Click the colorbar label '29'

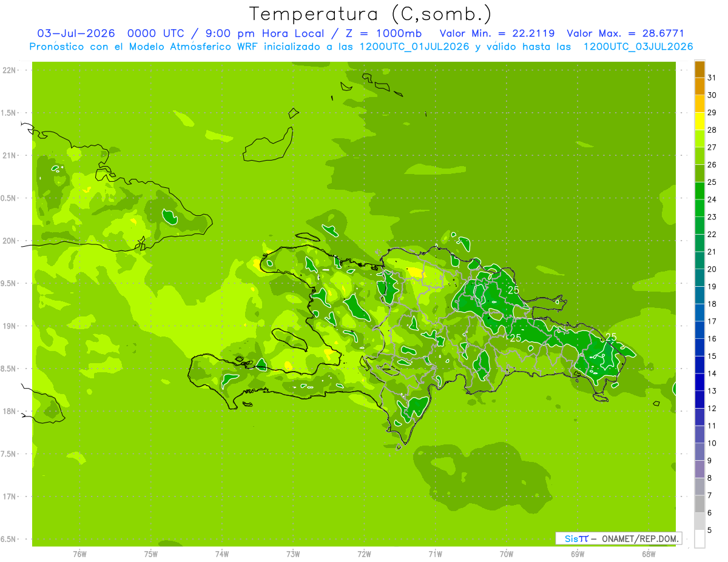coord(712,113)
